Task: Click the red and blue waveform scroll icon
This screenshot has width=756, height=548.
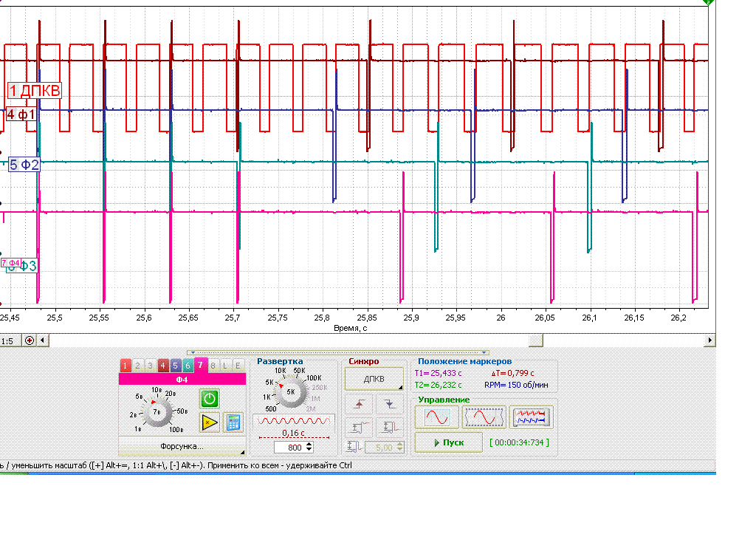Action: (x=531, y=417)
